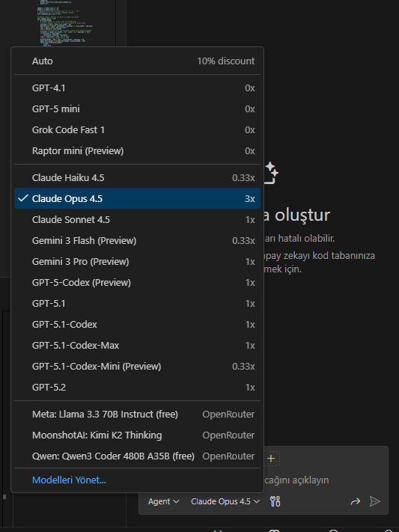Open the configure tools icon

coord(275,501)
